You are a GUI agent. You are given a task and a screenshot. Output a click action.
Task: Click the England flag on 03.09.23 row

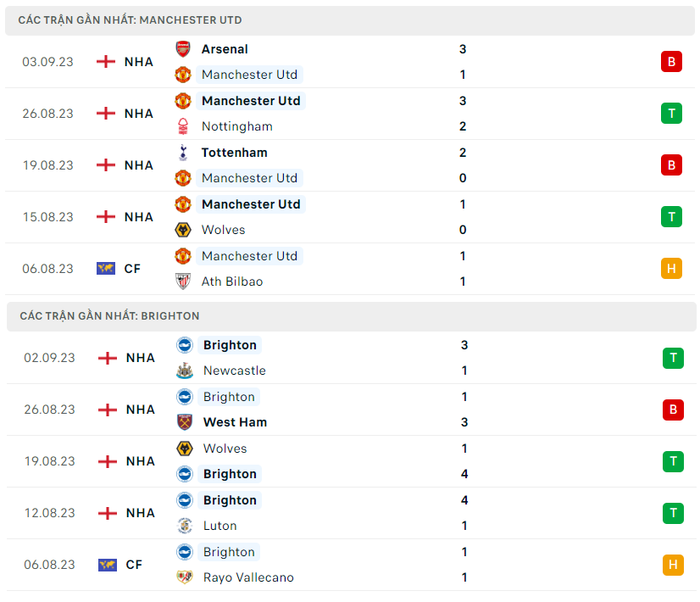(x=106, y=62)
